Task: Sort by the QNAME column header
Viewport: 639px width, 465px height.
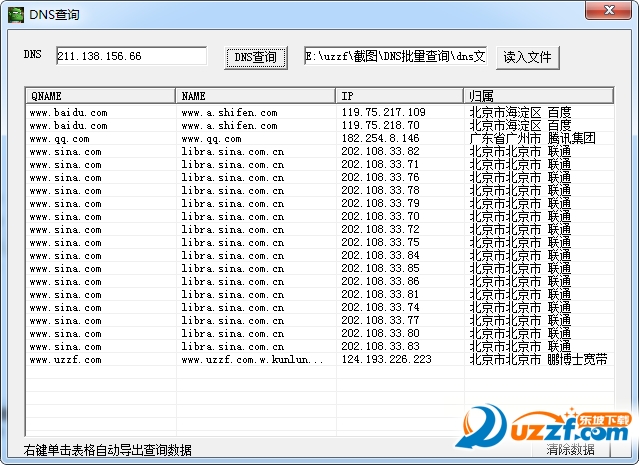Action: tap(101, 96)
